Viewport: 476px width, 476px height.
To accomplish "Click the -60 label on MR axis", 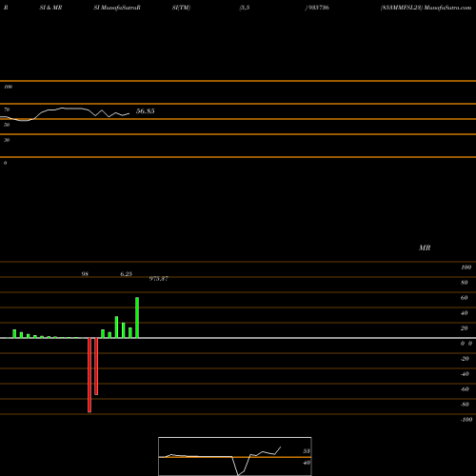I will click(x=465, y=389).
